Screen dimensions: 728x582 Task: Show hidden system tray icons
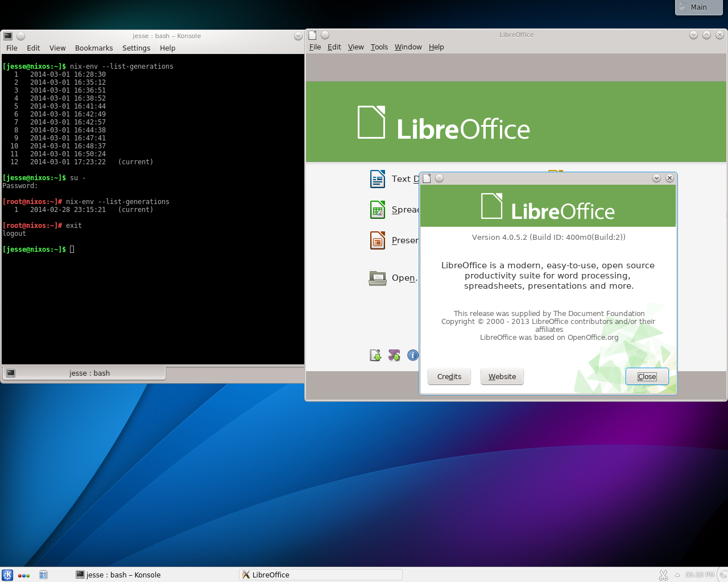tap(677, 575)
